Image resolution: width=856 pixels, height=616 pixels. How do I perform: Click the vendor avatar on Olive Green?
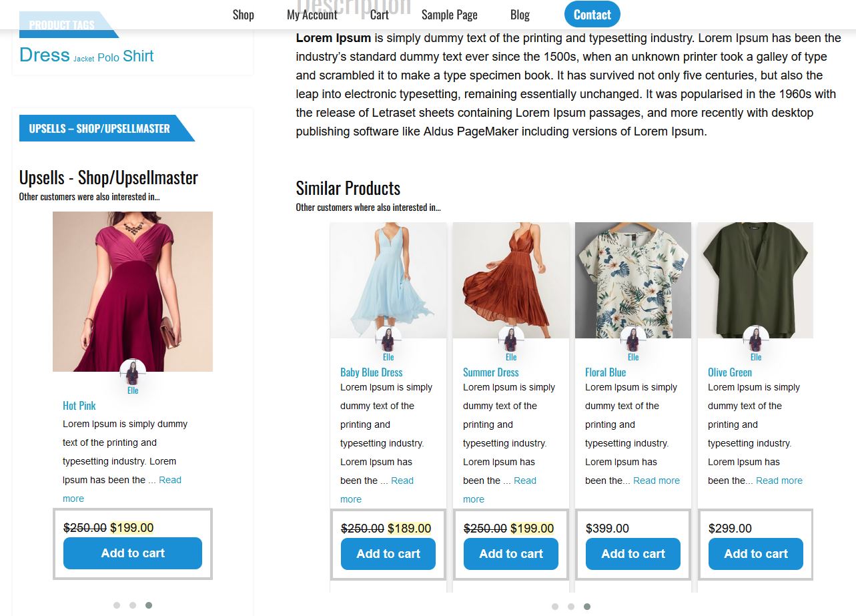pyautogui.click(x=756, y=339)
